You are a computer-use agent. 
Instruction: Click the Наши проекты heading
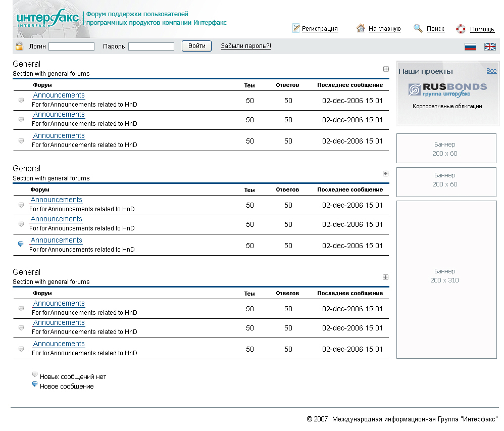point(426,71)
